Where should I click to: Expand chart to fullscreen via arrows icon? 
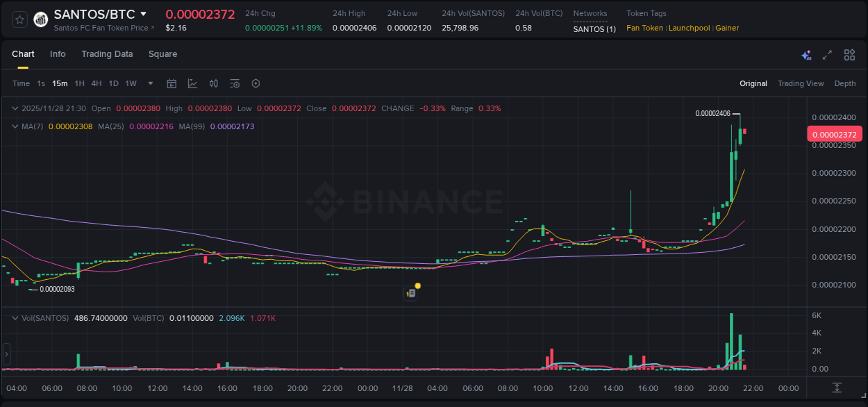click(827, 54)
